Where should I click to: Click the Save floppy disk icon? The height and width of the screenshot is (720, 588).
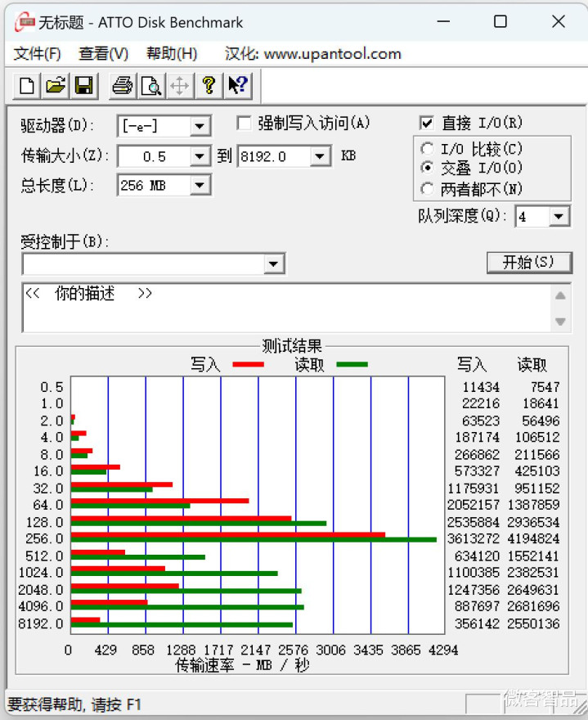coord(84,86)
